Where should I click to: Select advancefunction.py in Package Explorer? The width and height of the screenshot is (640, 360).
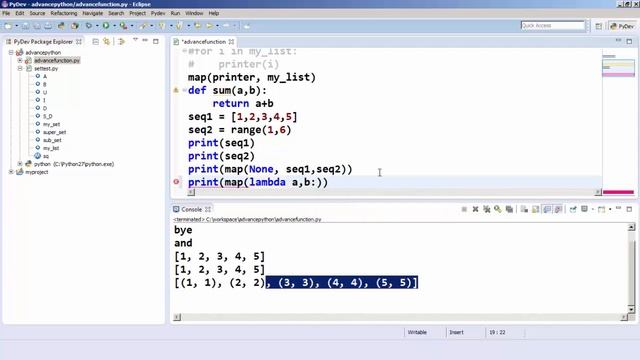click(57, 60)
